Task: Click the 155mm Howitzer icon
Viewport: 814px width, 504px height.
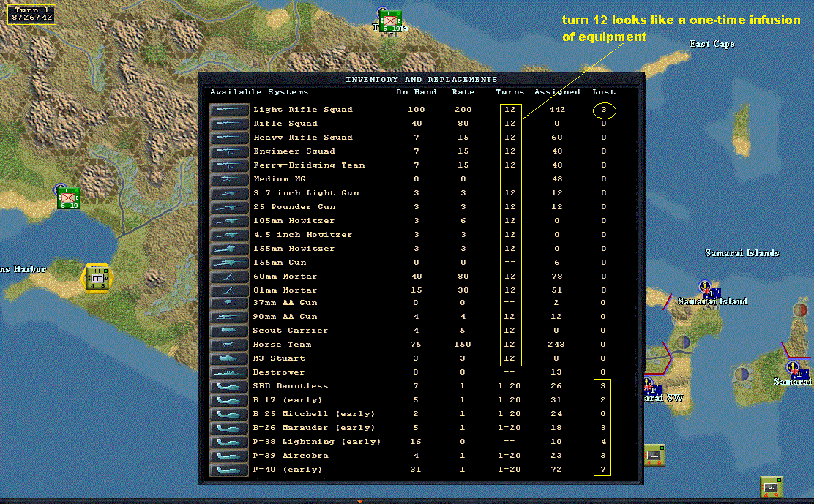Action: tap(229, 249)
